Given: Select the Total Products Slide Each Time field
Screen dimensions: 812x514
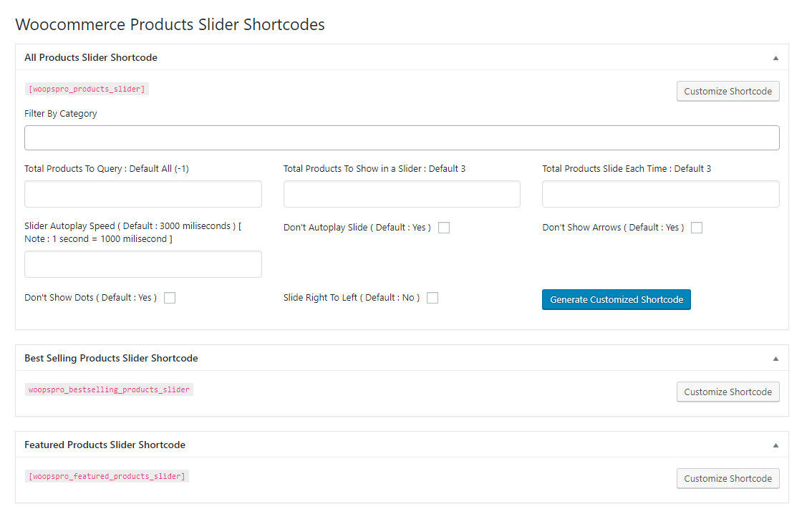Looking at the screenshot, I should [660, 194].
